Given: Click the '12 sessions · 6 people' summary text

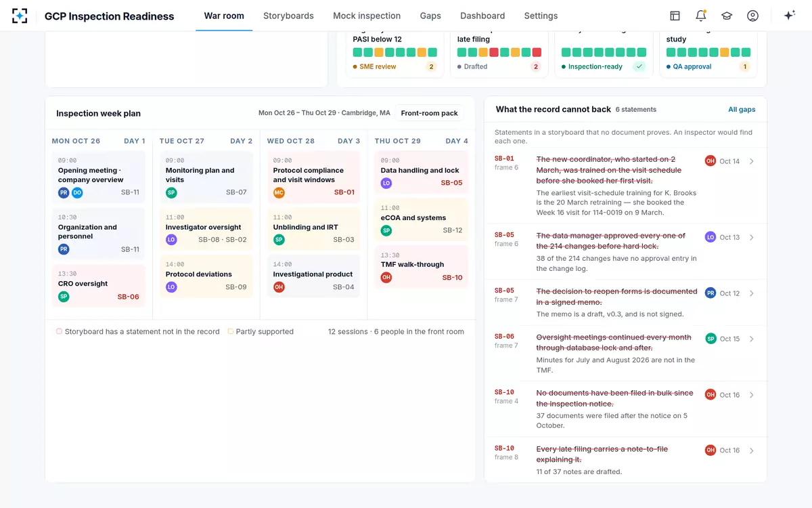Looking at the screenshot, I should [x=396, y=332].
